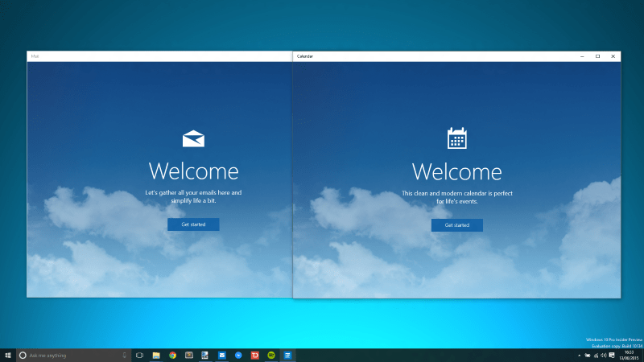644x362 pixels.
Task: Maximize the Calendar window
Action: click(597, 56)
